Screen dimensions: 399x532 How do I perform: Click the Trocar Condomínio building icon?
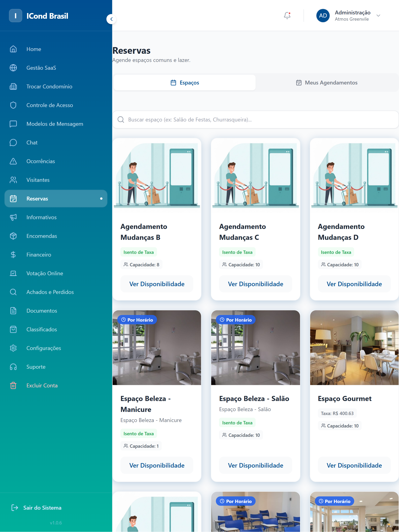(13, 87)
